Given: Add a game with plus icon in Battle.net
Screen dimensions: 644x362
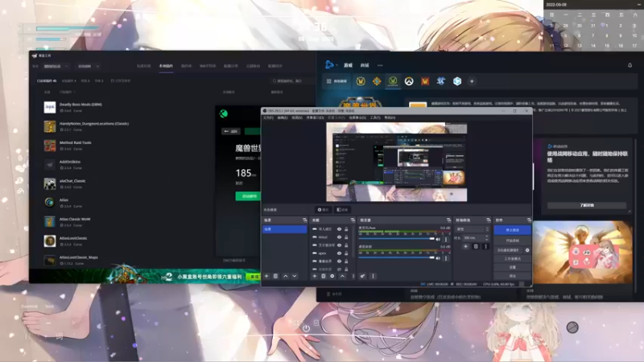Looking at the screenshot, I should tap(472, 81).
